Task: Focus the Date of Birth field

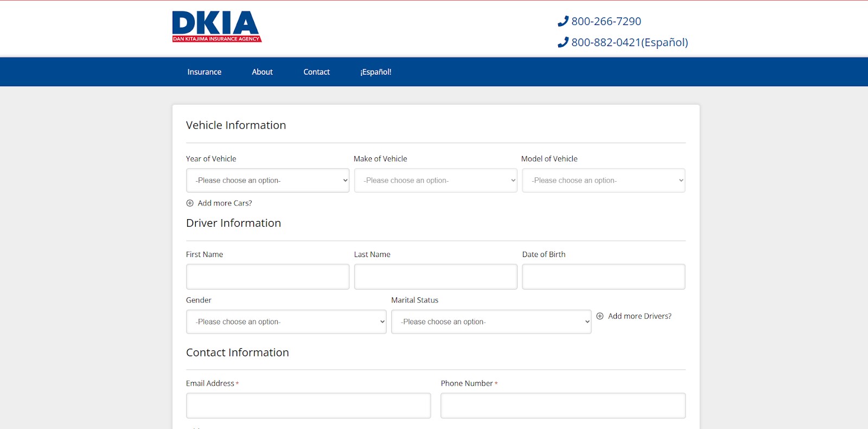Action: pos(603,277)
